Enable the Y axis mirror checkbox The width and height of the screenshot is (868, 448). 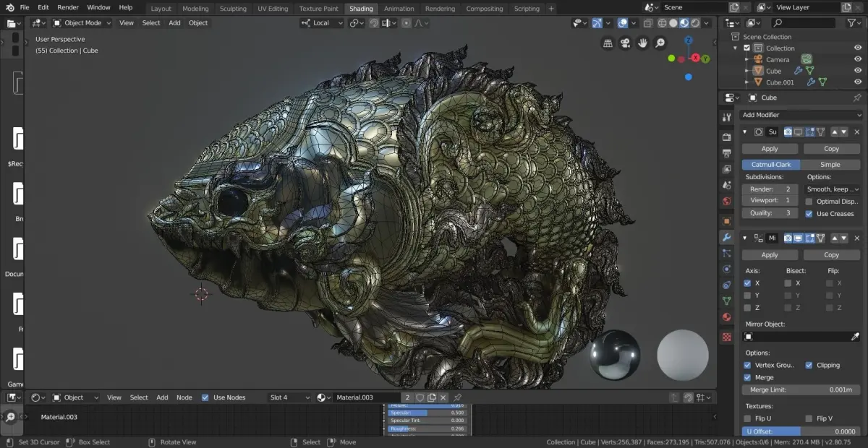tap(747, 296)
